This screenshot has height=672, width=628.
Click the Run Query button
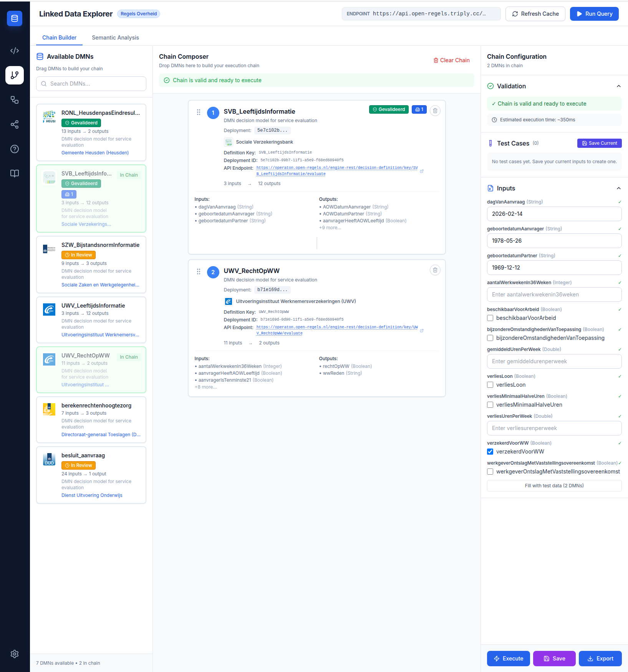click(x=594, y=13)
